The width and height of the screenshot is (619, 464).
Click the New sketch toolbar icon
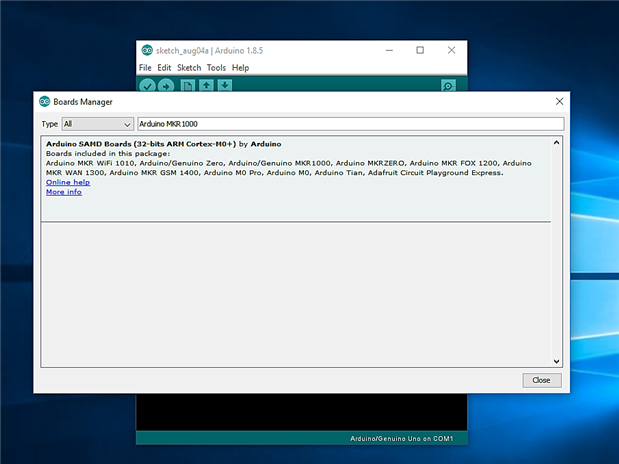187,86
